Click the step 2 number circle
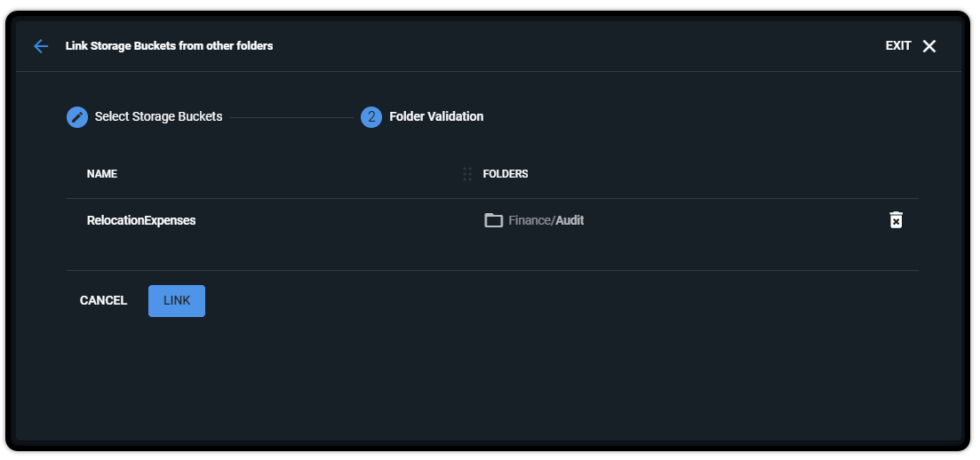The image size is (980, 460). tap(371, 117)
